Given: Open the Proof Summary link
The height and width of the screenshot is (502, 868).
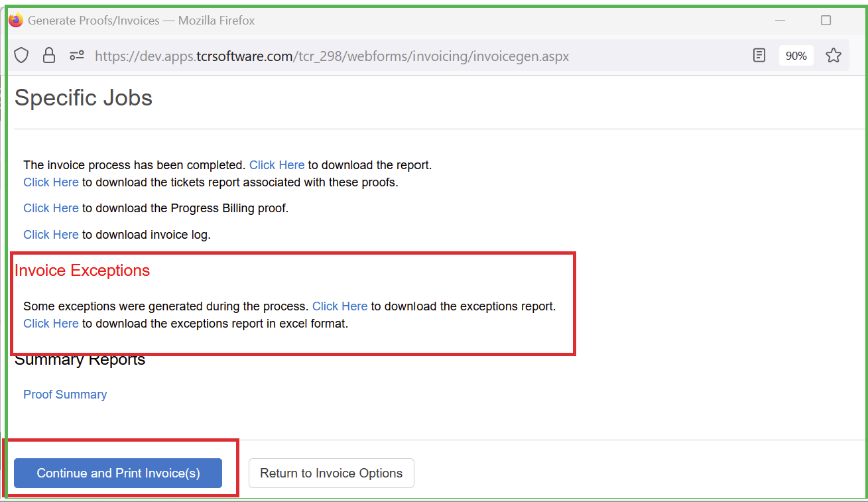Looking at the screenshot, I should point(65,395).
